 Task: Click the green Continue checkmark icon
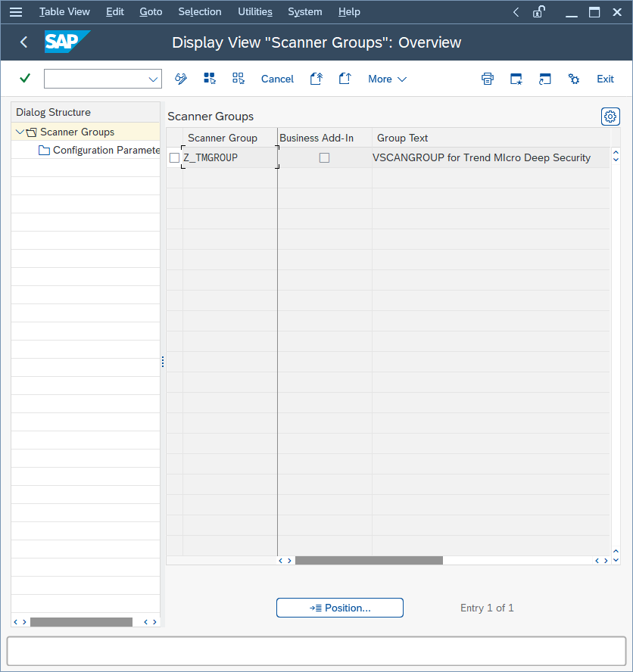click(x=23, y=79)
